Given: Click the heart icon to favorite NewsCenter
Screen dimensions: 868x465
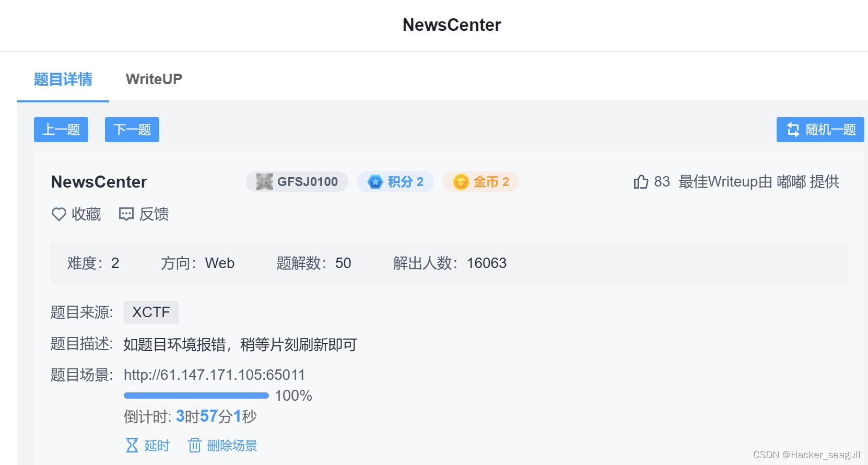Looking at the screenshot, I should pyautogui.click(x=58, y=214).
